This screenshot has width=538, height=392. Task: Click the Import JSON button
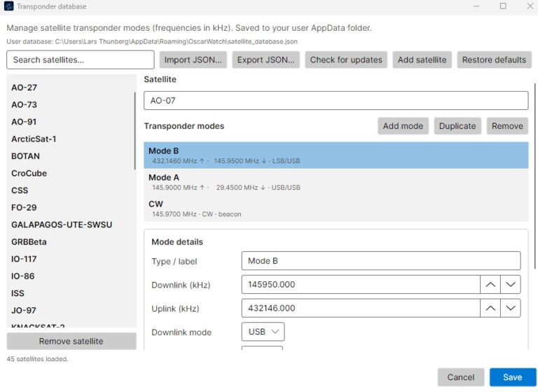click(193, 59)
